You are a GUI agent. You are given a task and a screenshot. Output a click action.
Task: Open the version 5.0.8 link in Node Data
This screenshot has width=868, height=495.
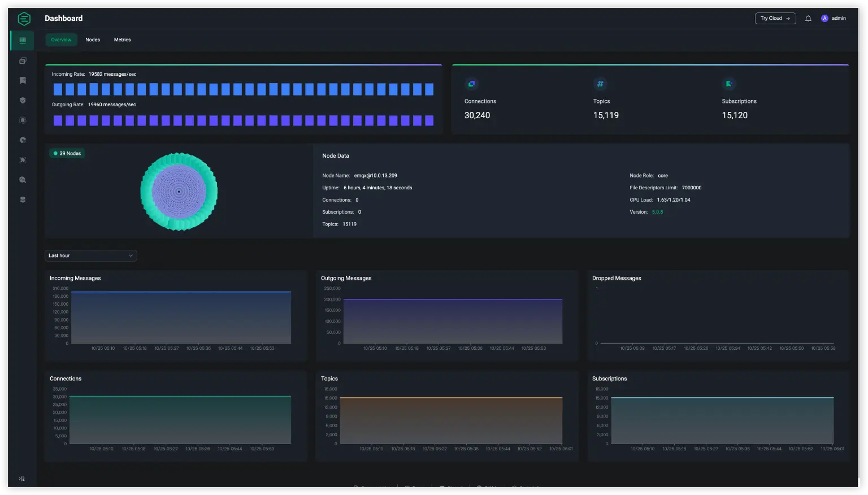[657, 211]
